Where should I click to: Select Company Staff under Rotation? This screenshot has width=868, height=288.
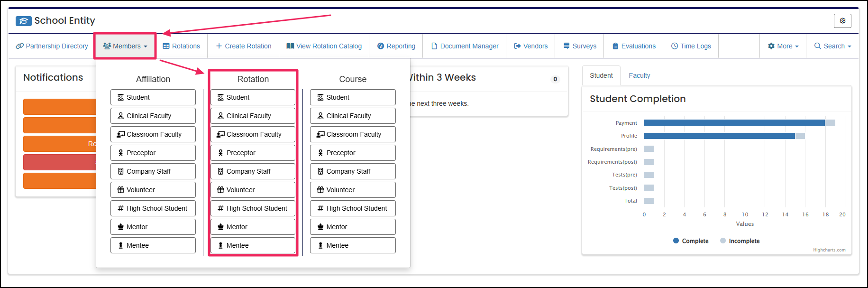point(253,171)
